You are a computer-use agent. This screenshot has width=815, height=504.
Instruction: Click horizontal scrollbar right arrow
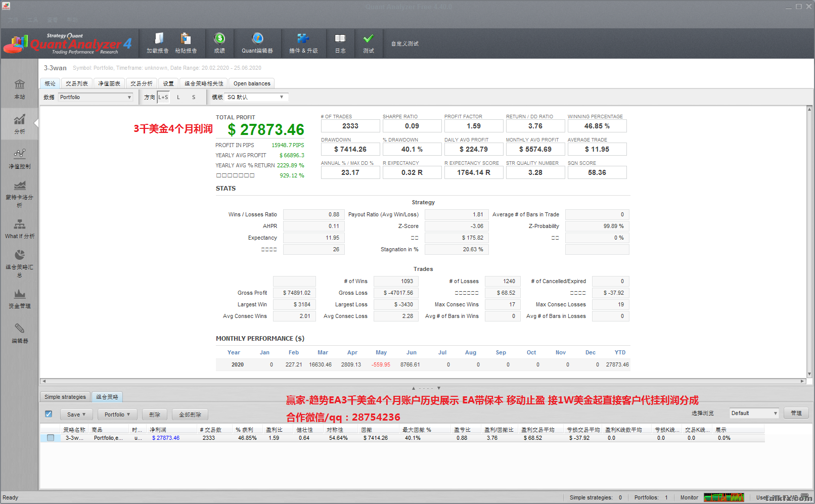(x=802, y=381)
